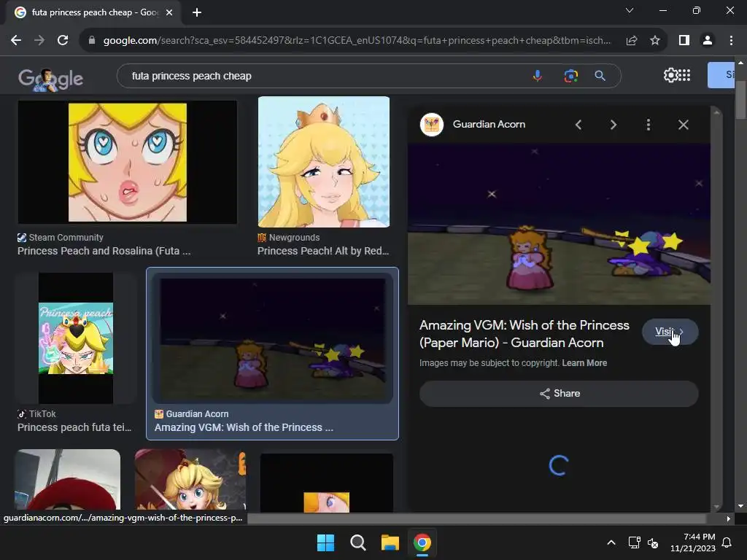The width and height of the screenshot is (747, 560).
Task: Click Guardian Acorn site logo in preview panel
Action: pos(432,125)
